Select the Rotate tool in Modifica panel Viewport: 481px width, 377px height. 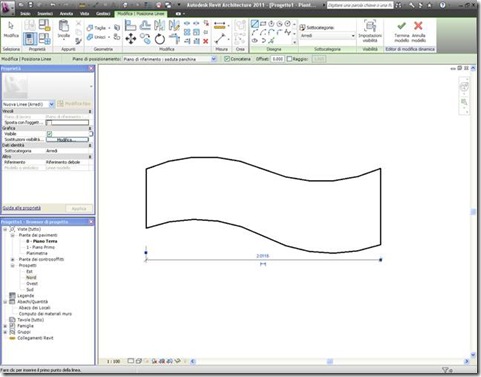click(x=160, y=39)
